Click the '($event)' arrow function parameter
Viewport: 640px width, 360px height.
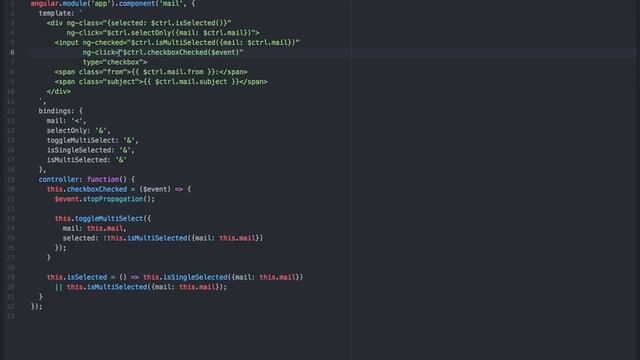point(155,189)
